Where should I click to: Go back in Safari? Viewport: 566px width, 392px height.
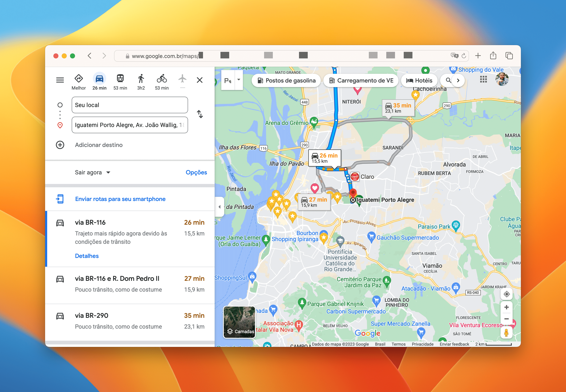pos(90,56)
